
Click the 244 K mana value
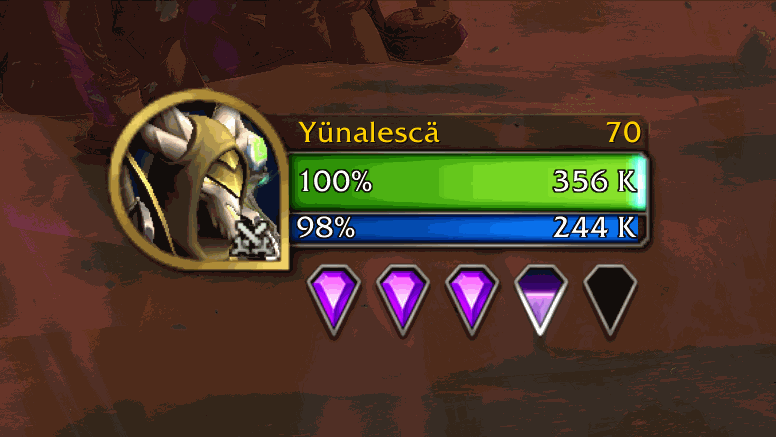point(594,228)
